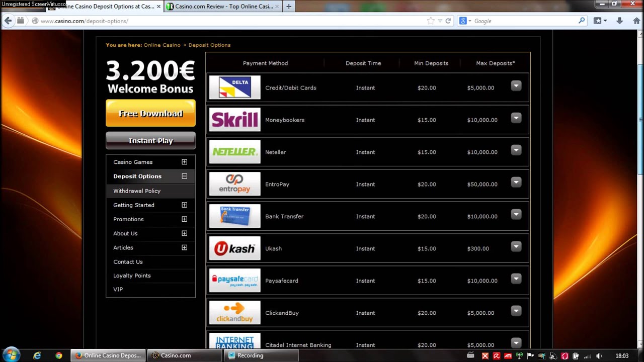Click the paysafecard logo
644x362 pixels.
[x=235, y=281]
